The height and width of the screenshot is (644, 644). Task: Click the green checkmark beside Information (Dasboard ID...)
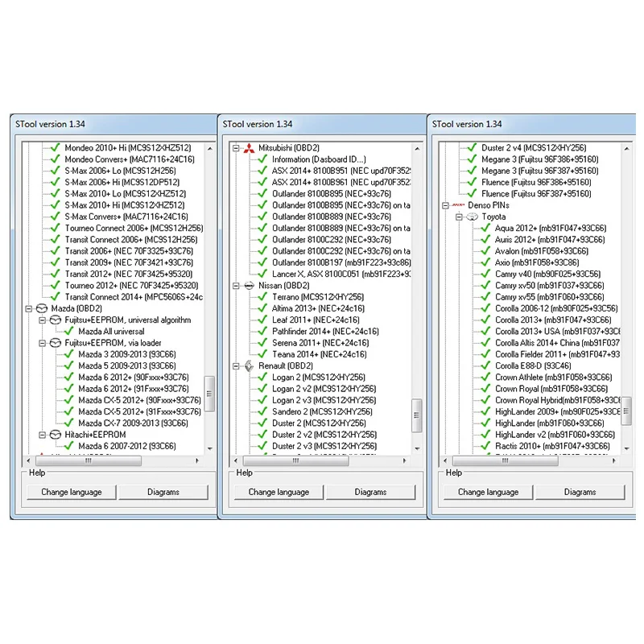coord(262,159)
